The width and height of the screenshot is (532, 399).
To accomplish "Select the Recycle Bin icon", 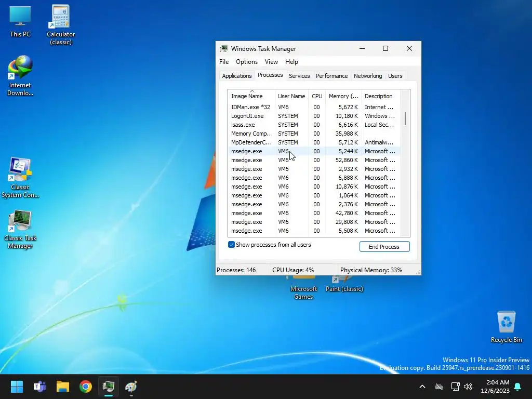I will tap(506, 327).
